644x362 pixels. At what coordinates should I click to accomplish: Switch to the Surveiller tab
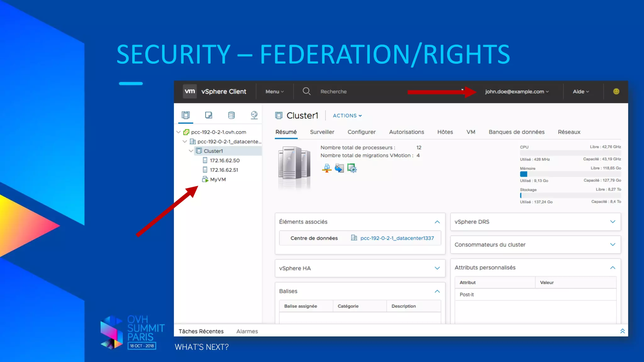(322, 132)
